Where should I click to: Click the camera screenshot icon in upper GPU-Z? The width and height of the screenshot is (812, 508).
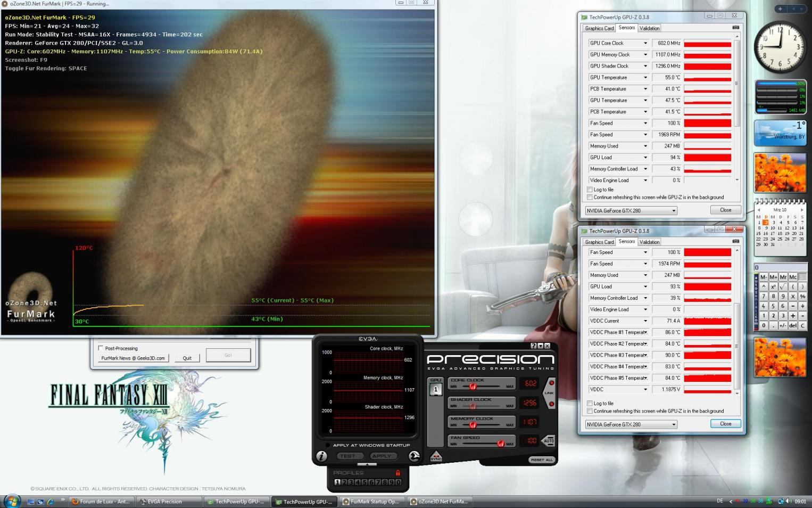[x=735, y=27]
